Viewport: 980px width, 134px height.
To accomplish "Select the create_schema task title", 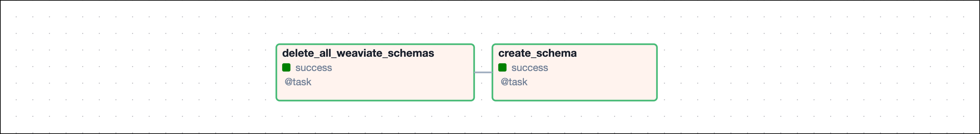I will click(537, 53).
